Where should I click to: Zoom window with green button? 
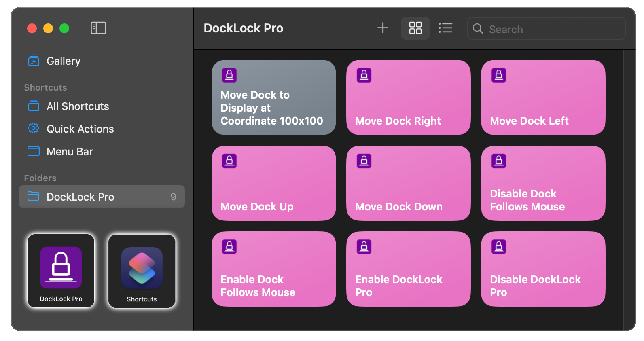click(64, 28)
